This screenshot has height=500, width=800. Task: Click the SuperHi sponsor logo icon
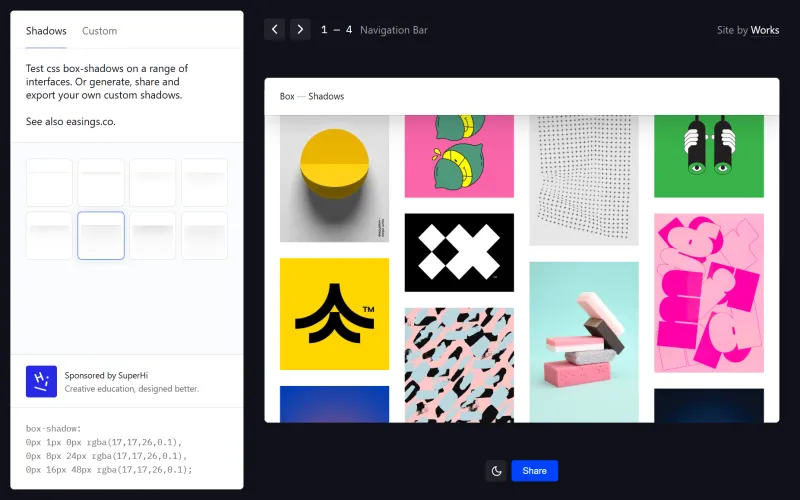[41, 381]
